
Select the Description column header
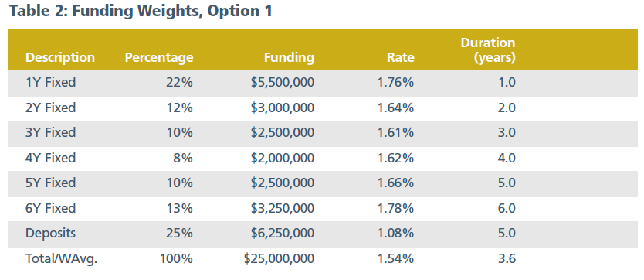[60, 57]
